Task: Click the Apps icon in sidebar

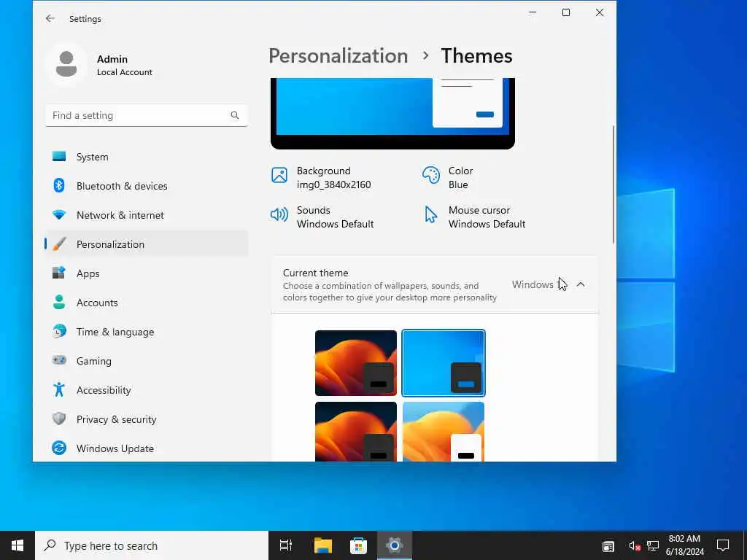Action: click(59, 273)
